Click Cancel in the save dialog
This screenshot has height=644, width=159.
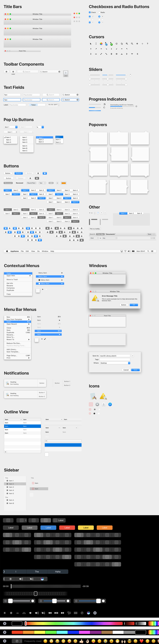coord(126,370)
